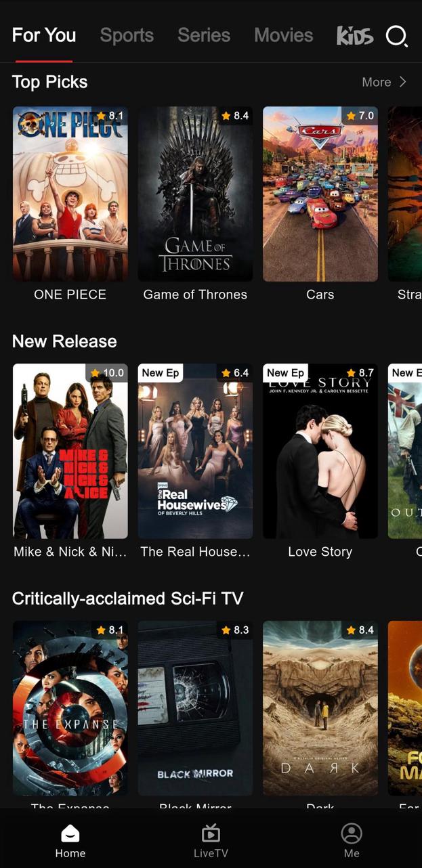The width and height of the screenshot is (422, 868).
Task: Open the Me profile icon
Action: pos(352,833)
